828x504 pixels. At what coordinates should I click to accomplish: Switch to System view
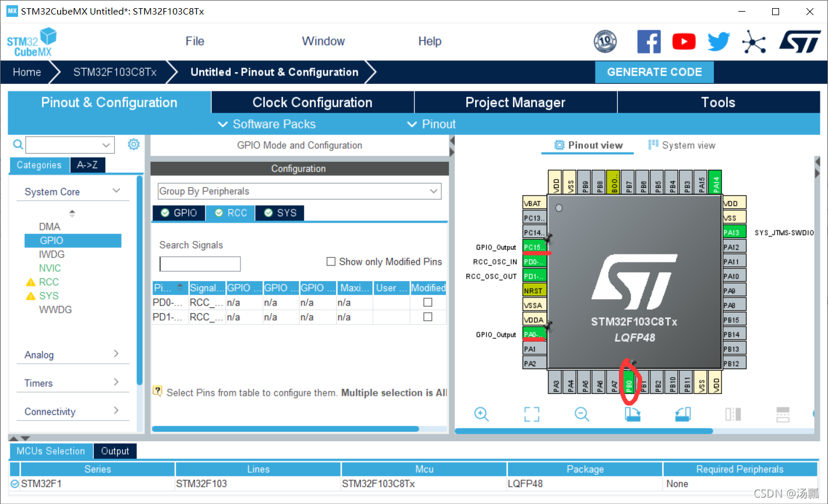681,145
